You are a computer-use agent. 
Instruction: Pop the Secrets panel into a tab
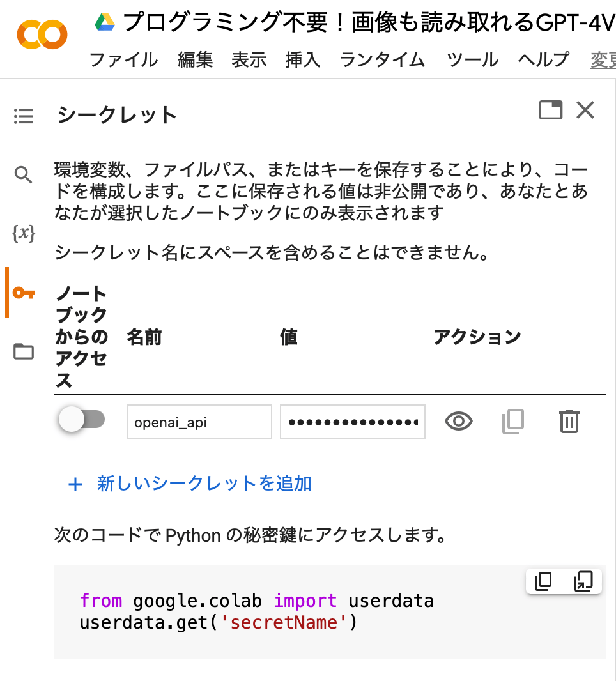tap(551, 111)
